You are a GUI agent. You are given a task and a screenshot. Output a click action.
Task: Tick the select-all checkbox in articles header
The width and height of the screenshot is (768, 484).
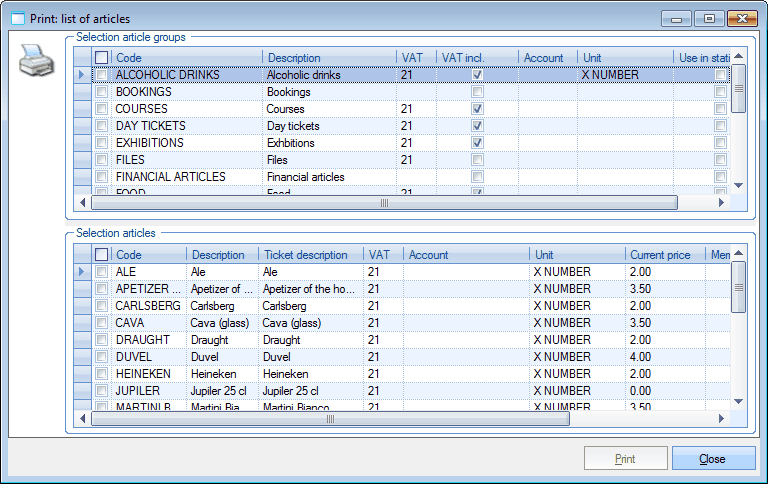tap(102, 255)
